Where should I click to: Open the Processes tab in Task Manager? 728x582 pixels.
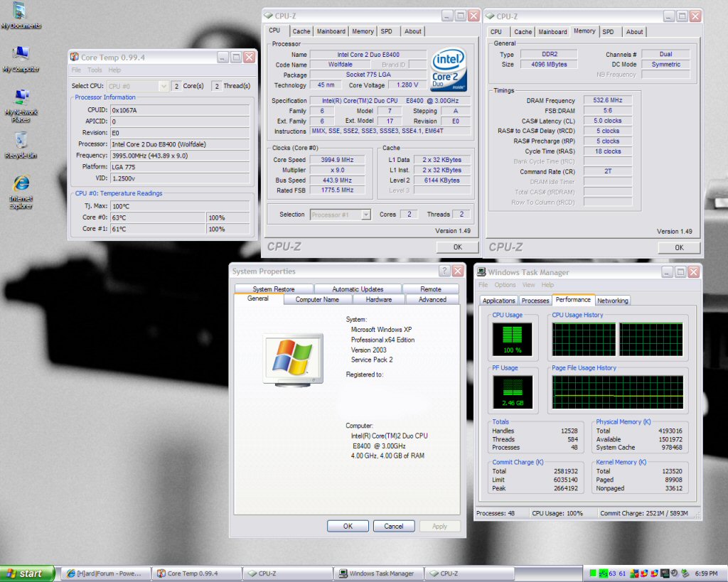click(x=535, y=301)
